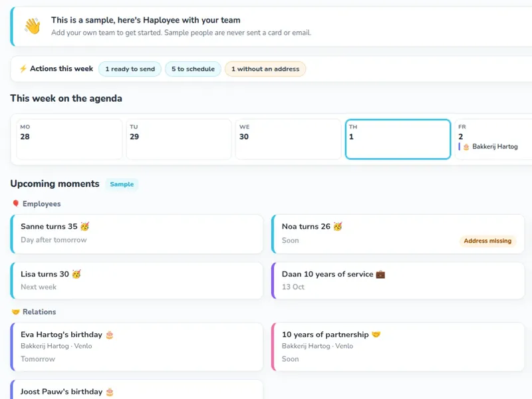Click 'Day after tomorrow' under Sanne
Image resolution: width=532 pixels, height=399 pixels.
(54, 240)
